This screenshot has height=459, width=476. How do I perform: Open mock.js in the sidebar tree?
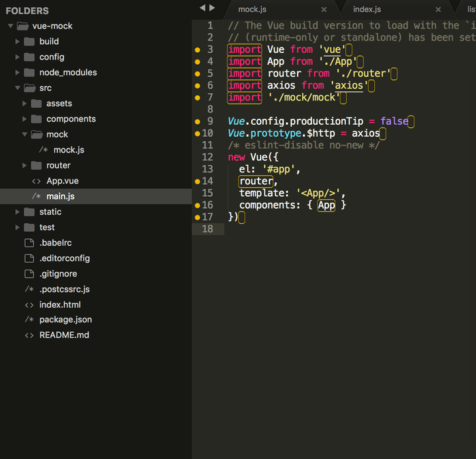point(69,150)
